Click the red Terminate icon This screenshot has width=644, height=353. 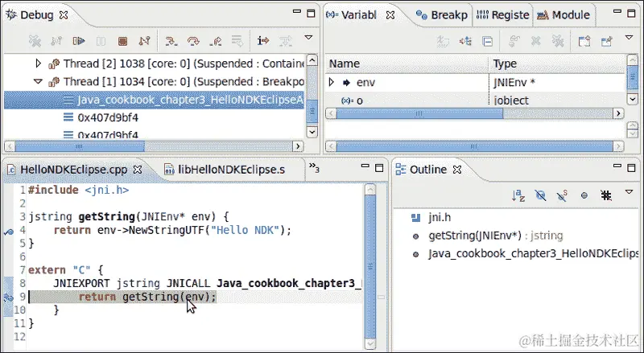tap(122, 41)
